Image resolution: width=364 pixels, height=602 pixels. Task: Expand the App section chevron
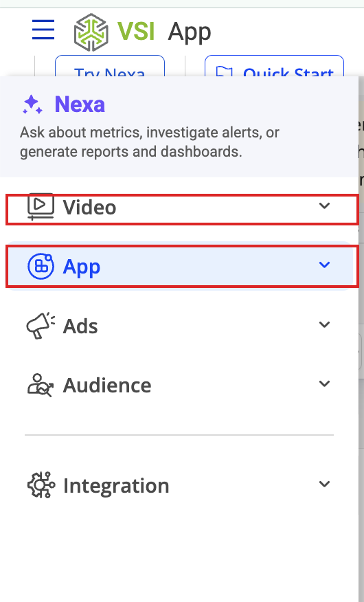pos(324,265)
